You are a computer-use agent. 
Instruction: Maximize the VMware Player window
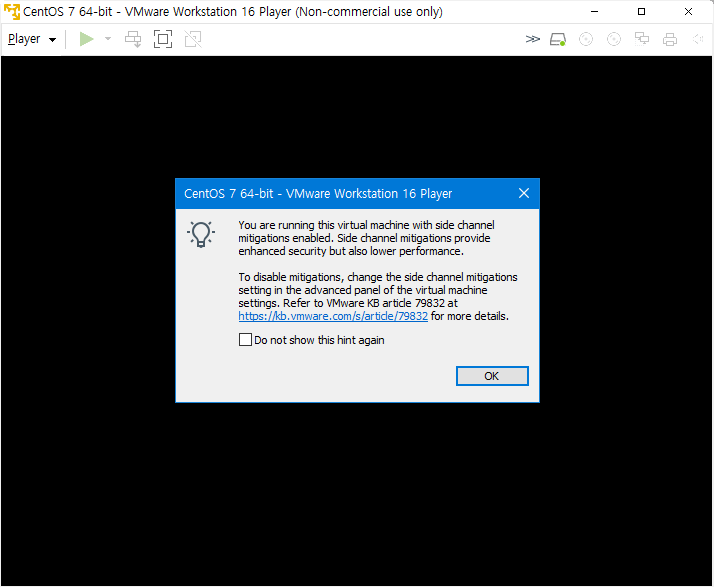[x=641, y=11]
